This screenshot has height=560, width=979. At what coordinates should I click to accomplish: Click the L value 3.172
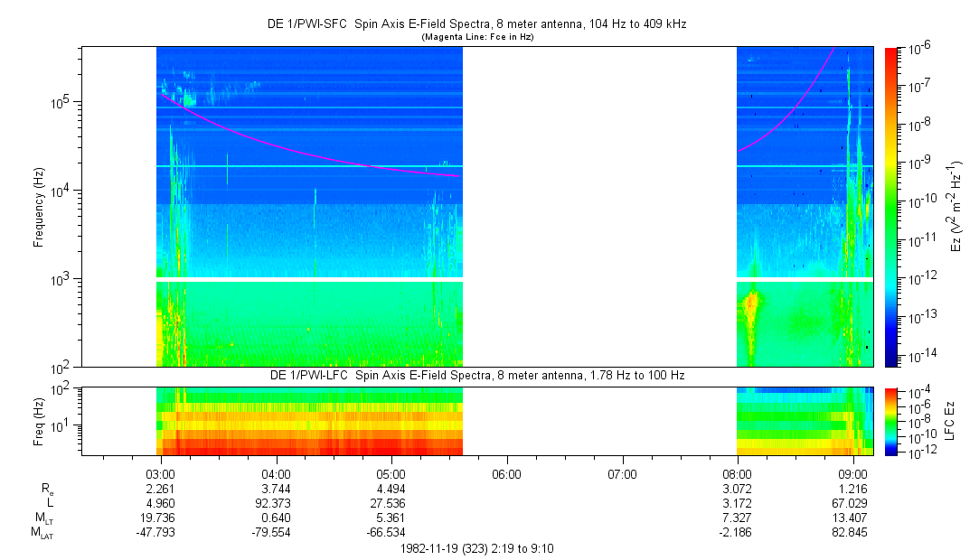click(x=737, y=503)
